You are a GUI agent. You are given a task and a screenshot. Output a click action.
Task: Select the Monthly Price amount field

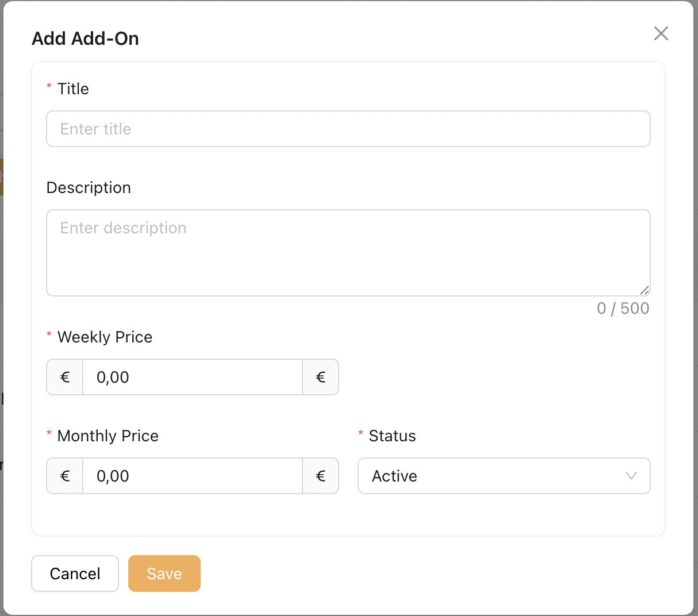[x=193, y=476]
